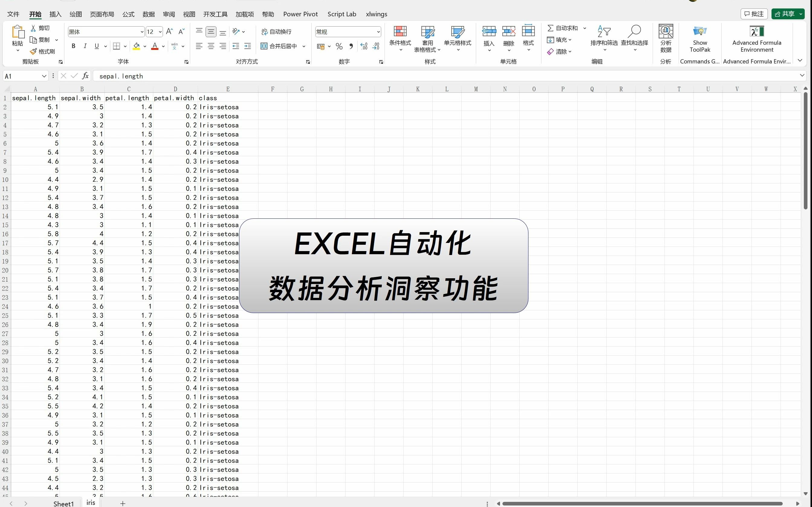Screen dimensions: 812x507
Task: Add a new sheet with plus button
Action: point(123,503)
